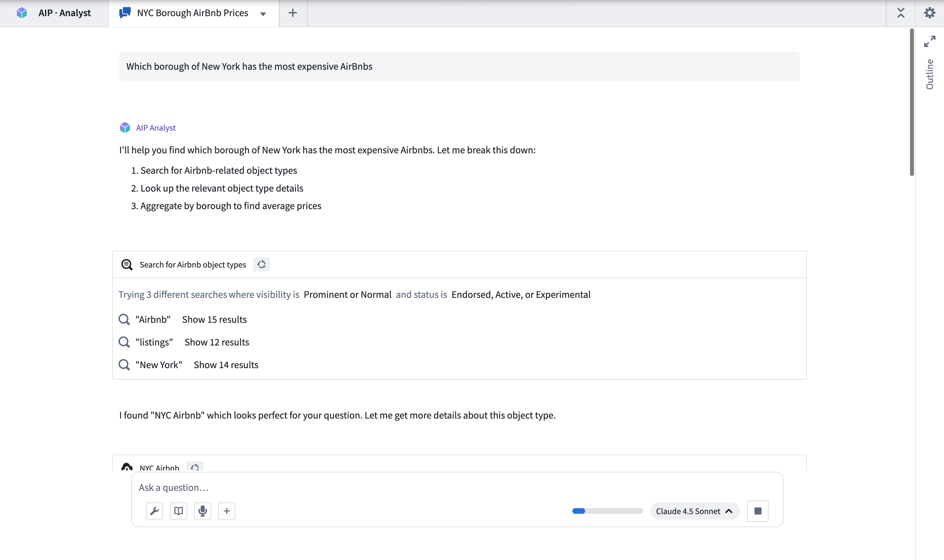The height and width of the screenshot is (560, 944).
Task: Open the Claude 4.5 Sonnet model selector
Action: (695, 511)
